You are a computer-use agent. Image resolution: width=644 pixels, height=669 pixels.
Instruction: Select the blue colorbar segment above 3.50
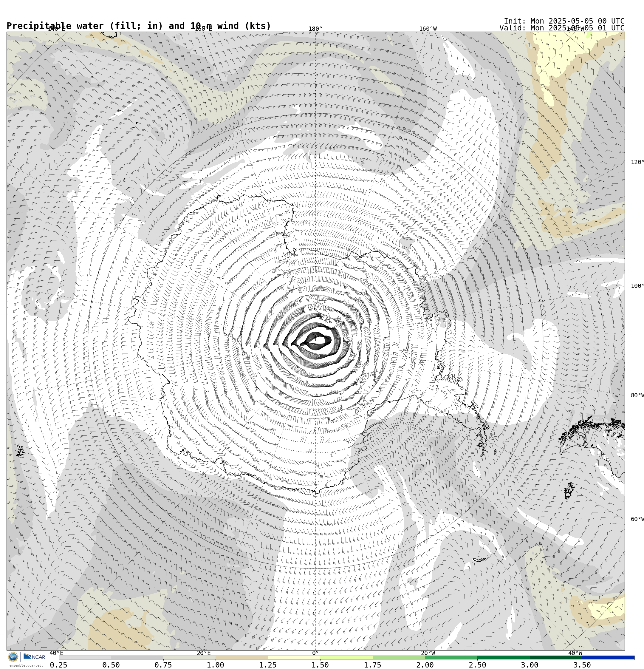[x=609, y=657]
